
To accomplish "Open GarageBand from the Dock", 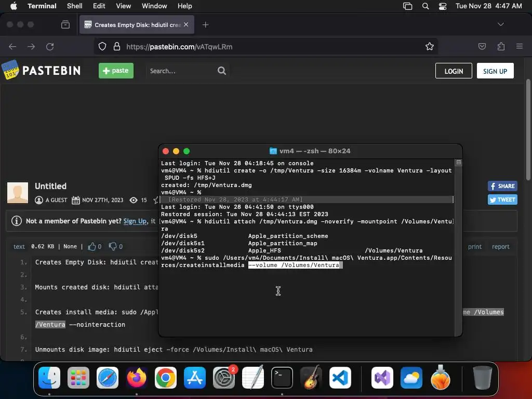I will [311, 378].
